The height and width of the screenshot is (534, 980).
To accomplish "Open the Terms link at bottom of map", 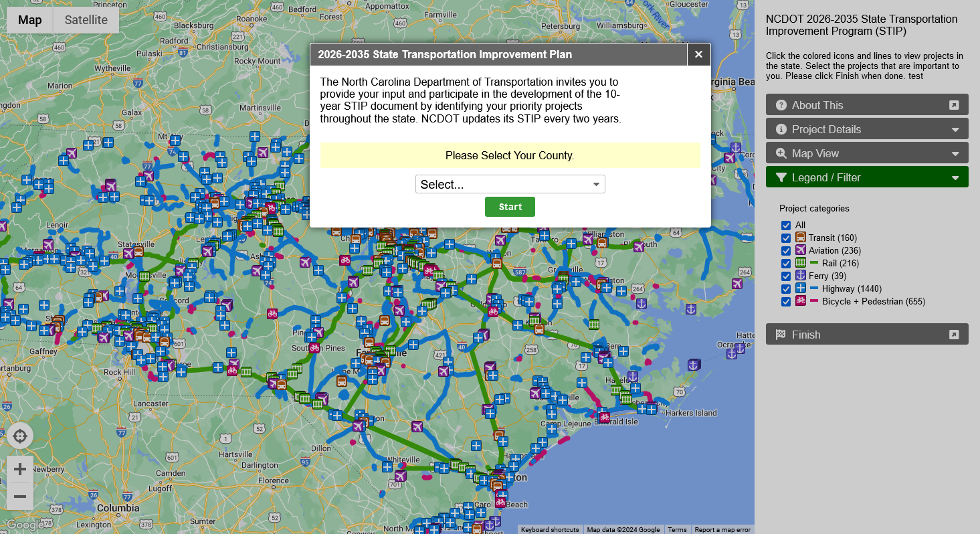I will (678, 529).
